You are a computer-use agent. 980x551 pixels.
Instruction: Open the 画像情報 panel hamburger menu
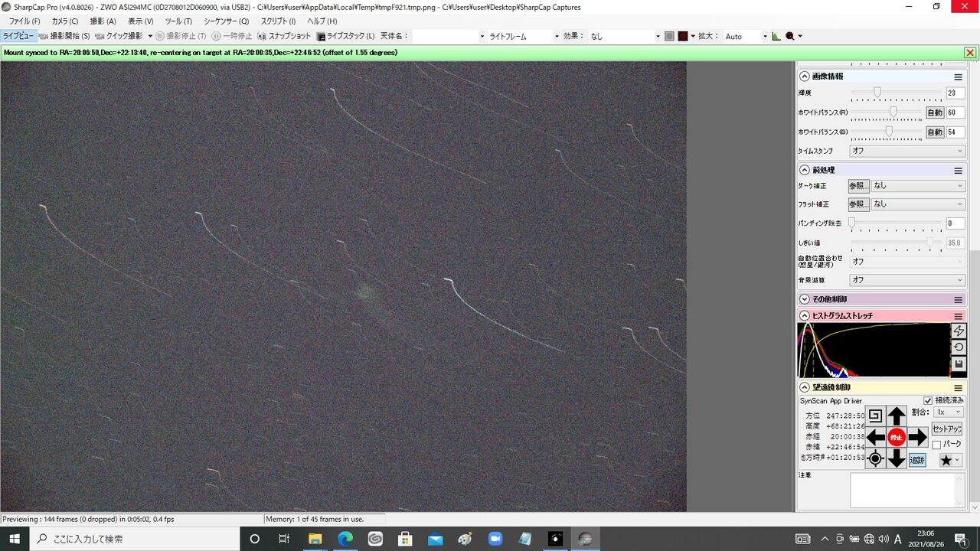coord(958,77)
